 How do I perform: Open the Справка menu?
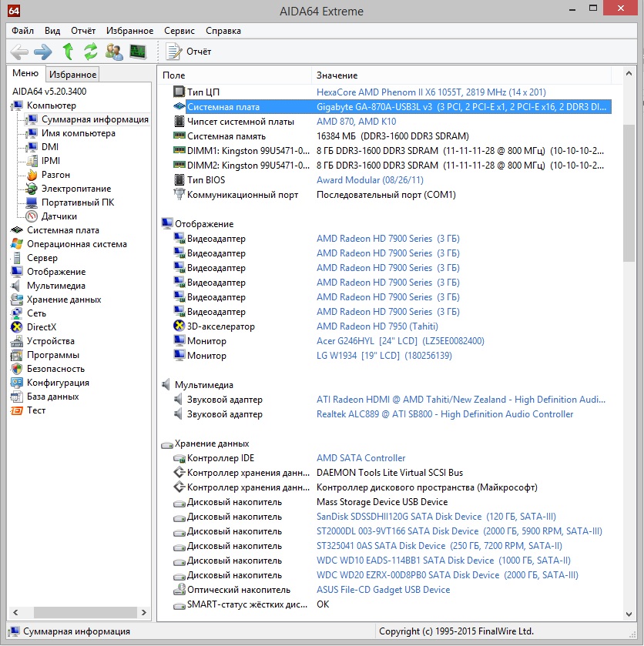click(223, 31)
